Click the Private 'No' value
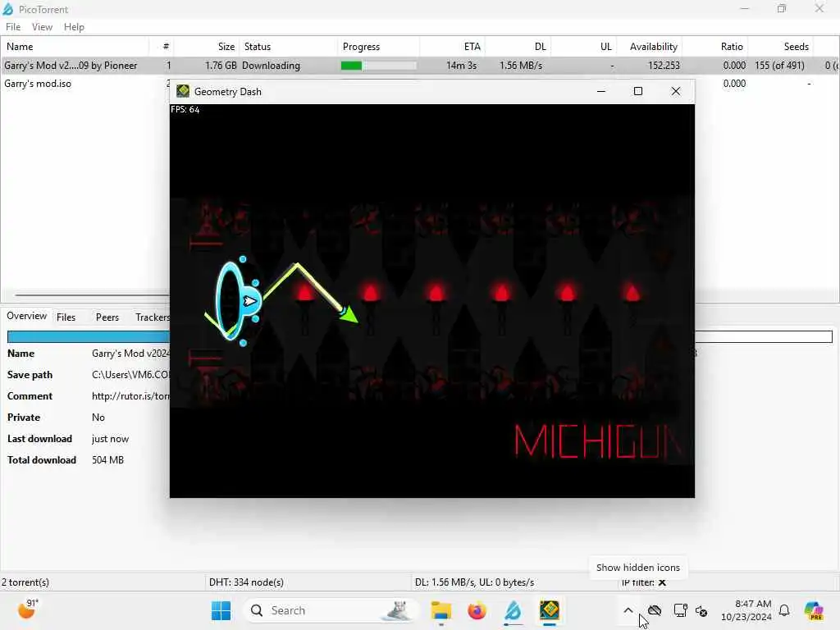840x630 pixels. click(98, 418)
